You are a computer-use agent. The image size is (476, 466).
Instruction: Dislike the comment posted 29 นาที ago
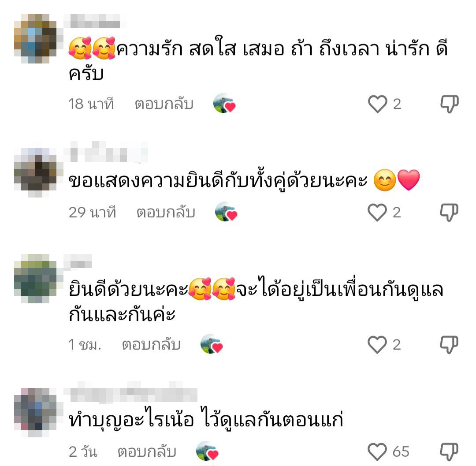(x=449, y=212)
